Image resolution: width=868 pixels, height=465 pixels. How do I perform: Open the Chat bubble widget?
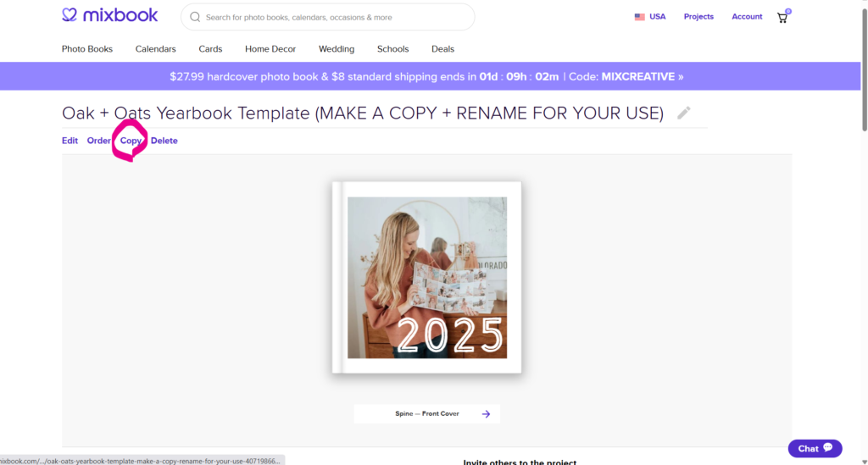click(815, 448)
